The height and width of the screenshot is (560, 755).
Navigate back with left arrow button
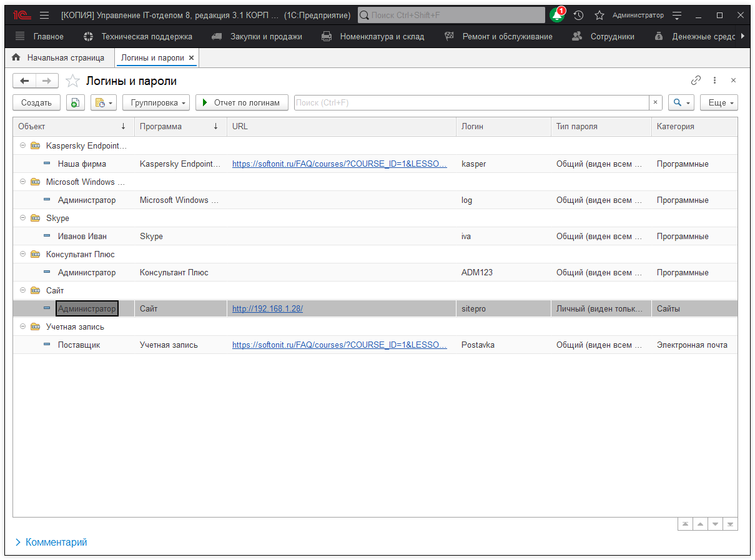pos(24,81)
